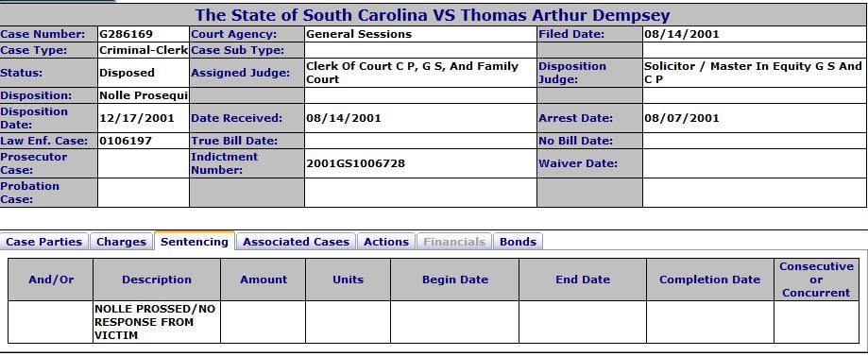Switch to the Charges tab
The width and height of the screenshot is (868, 356).
coord(121,242)
